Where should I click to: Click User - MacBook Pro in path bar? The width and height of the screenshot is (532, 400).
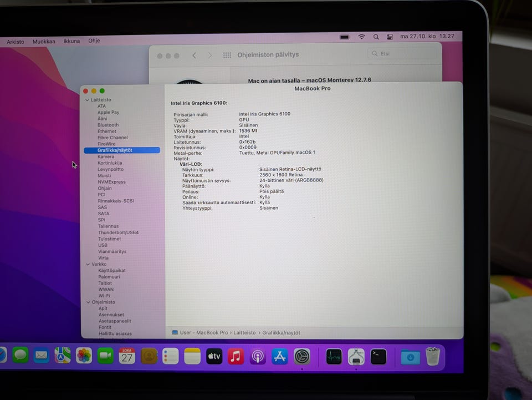pos(204,333)
